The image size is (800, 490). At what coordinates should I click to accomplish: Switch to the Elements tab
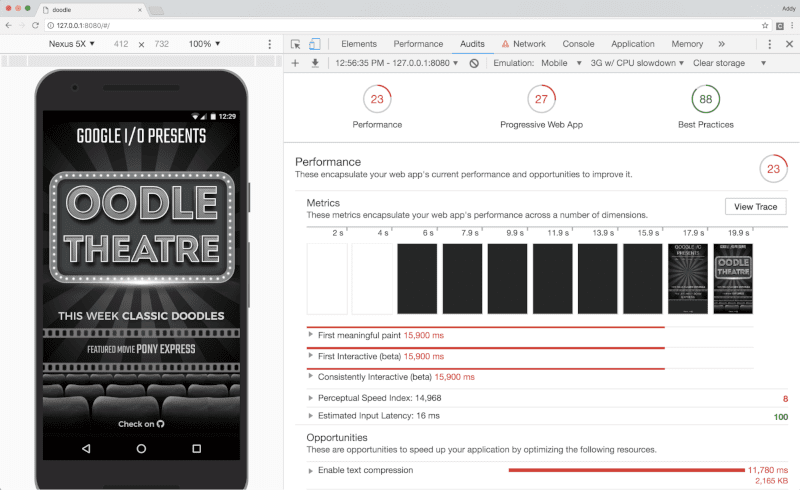pos(359,44)
